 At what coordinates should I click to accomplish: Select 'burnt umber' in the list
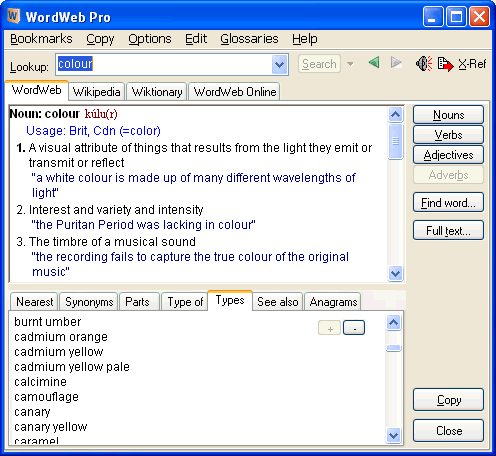pyautogui.click(x=48, y=322)
